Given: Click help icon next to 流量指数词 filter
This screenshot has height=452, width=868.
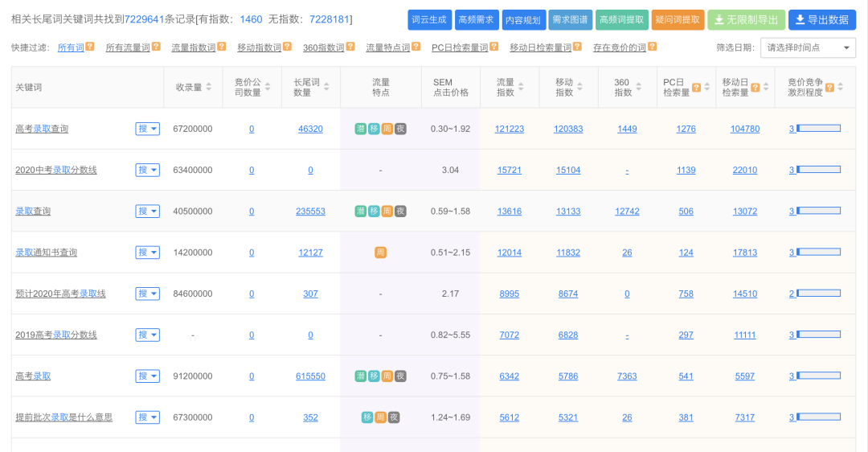Looking at the screenshot, I should [222, 47].
